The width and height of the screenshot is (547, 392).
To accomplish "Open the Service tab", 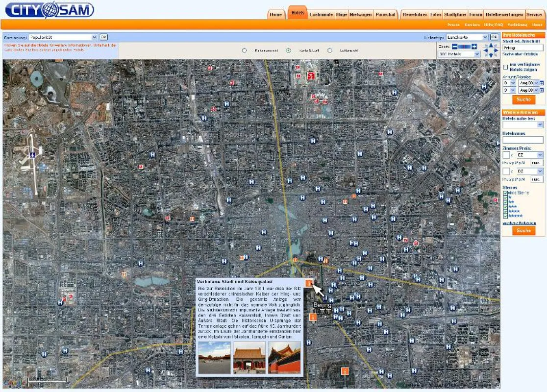I will click(534, 14).
